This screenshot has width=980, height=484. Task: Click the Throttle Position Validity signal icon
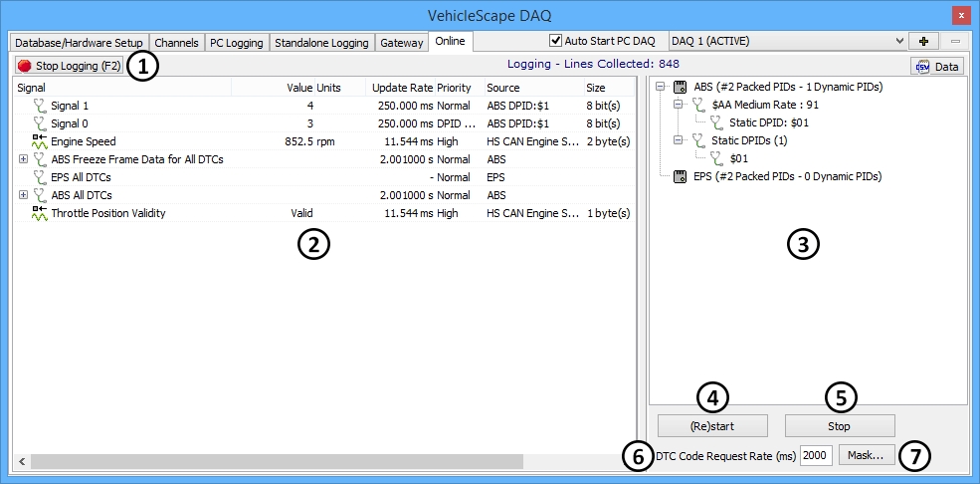pos(40,213)
